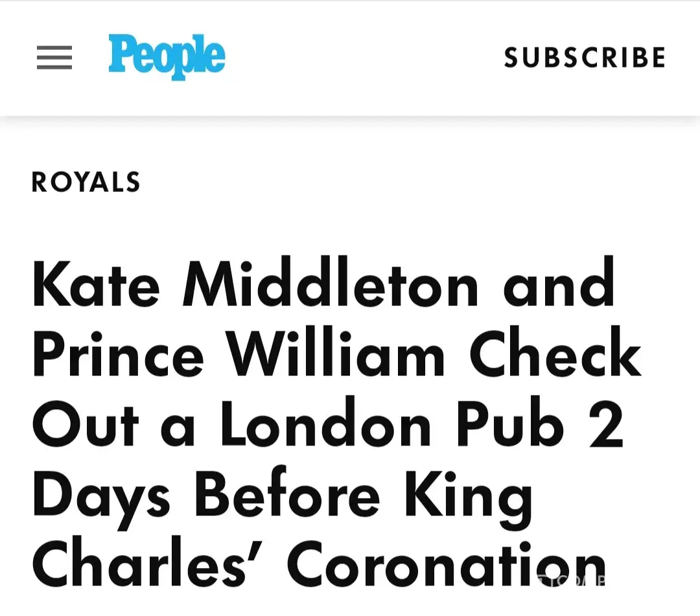
Task: Click the words "Kate Middleton" in headline
Action: click(255, 284)
